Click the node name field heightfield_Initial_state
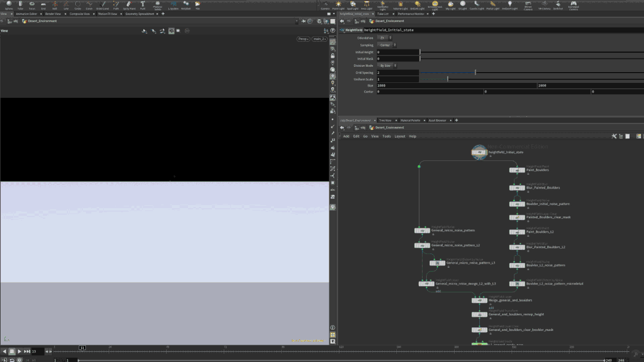This screenshot has height=362, width=644. 503,30
